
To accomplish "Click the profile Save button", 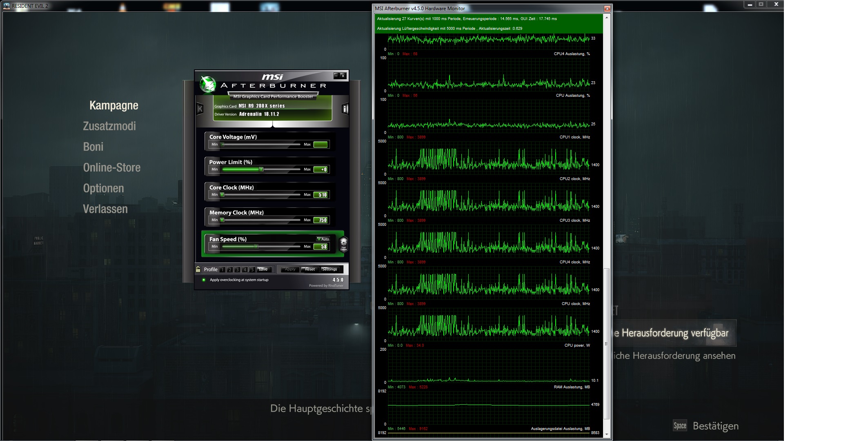I will (x=263, y=269).
